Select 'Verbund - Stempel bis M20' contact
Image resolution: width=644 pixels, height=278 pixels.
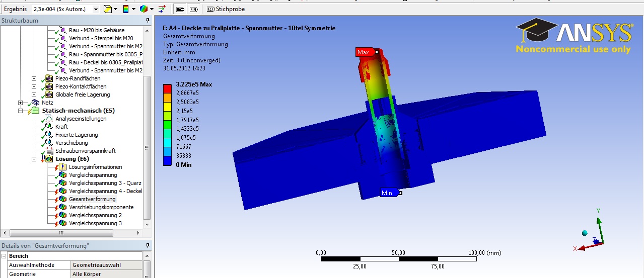coord(101,38)
